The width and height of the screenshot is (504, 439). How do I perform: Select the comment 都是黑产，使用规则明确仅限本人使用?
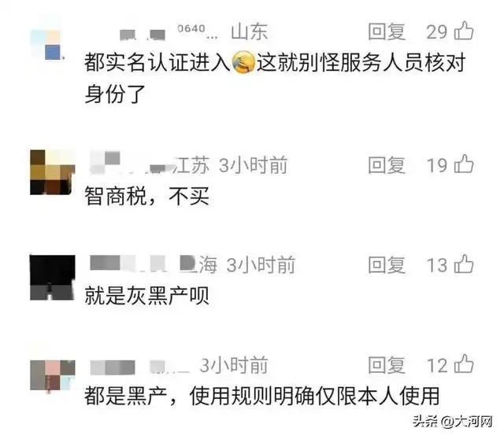point(262,396)
